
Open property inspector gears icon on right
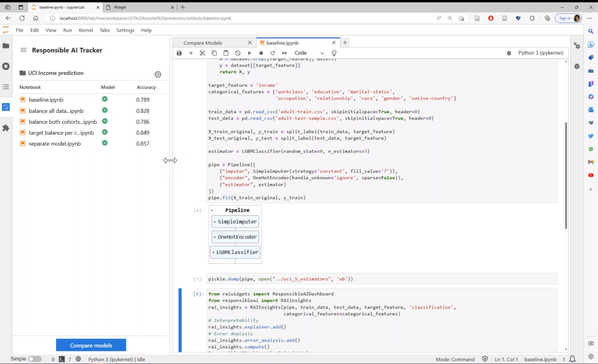tap(577, 46)
